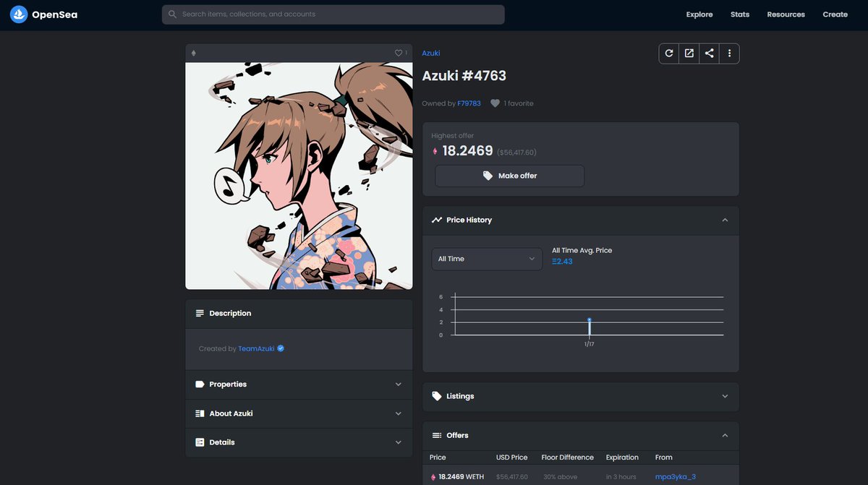Click the in 3 hours expiration value
This screenshot has width=868, height=485.
(x=621, y=477)
